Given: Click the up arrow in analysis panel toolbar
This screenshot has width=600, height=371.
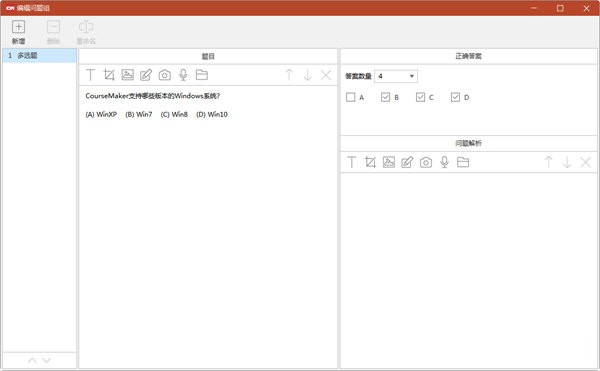Looking at the screenshot, I should 548,162.
